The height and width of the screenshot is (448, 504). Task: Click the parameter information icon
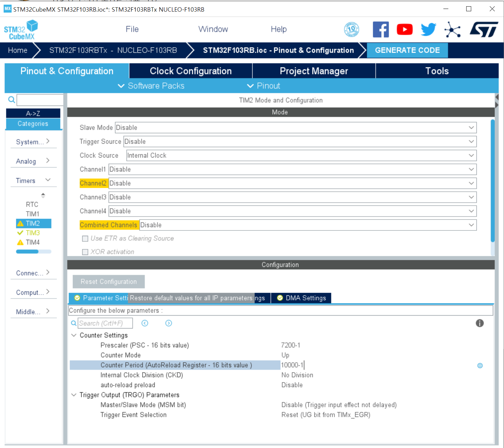pos(480,323)
